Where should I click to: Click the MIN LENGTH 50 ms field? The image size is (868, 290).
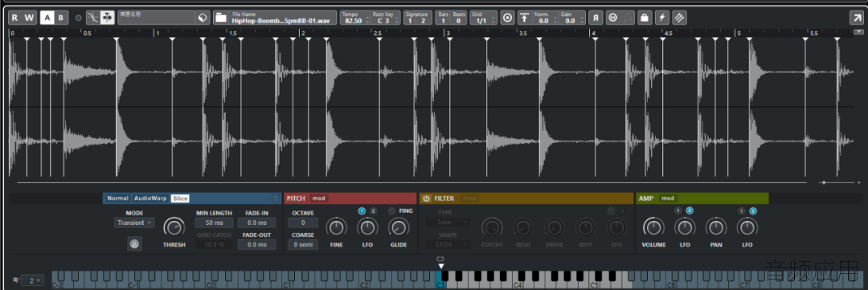pyautogui.click(x=214, y=223)
